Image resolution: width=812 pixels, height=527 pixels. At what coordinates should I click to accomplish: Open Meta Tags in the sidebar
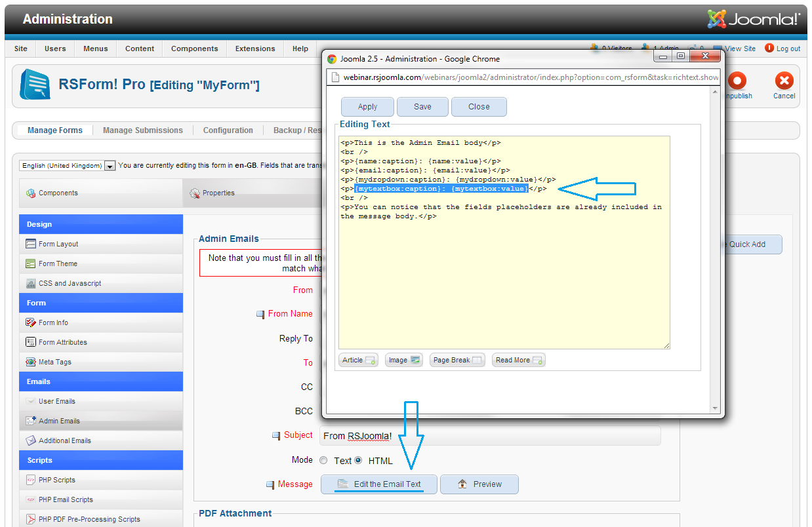click(x=101, y=362)
